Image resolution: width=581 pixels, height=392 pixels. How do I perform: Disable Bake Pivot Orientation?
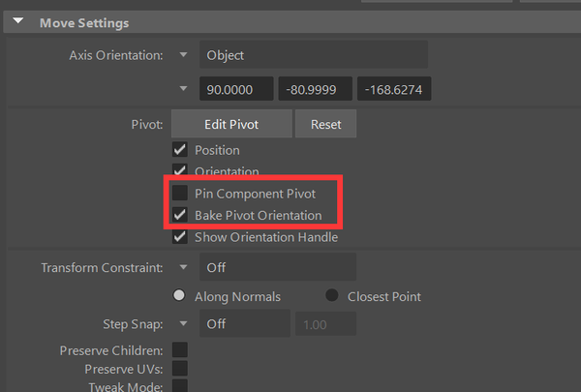(x=179, y=215)
